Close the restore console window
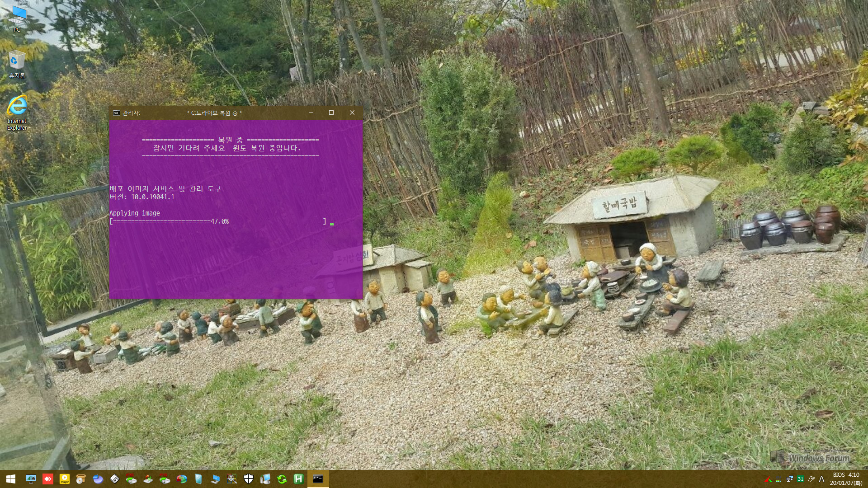The height and width of the screenshot is (488, 868). (x=352, y=113)
